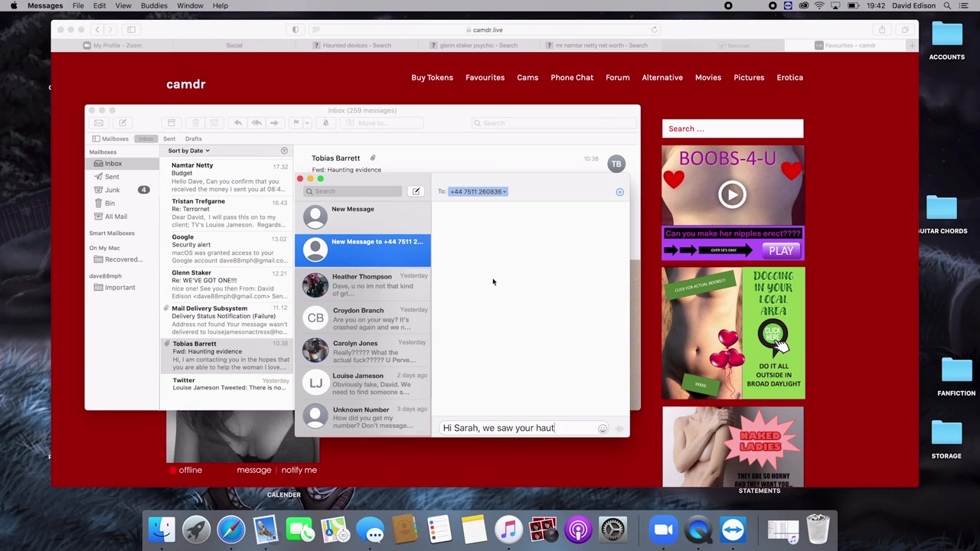Select the Heather Thompson conversation
Viewport: 980px width, 551px height.
(x=363, y=285)
